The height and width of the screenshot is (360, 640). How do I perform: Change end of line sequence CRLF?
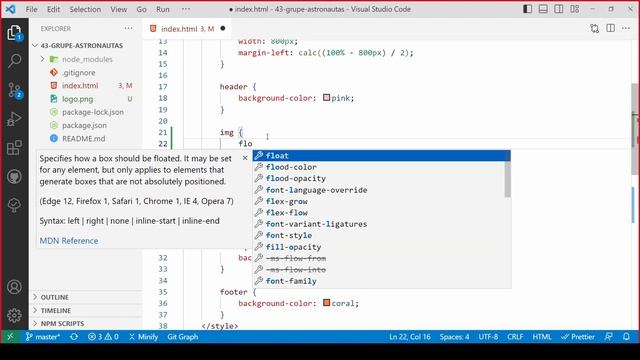tap(515, 337)
